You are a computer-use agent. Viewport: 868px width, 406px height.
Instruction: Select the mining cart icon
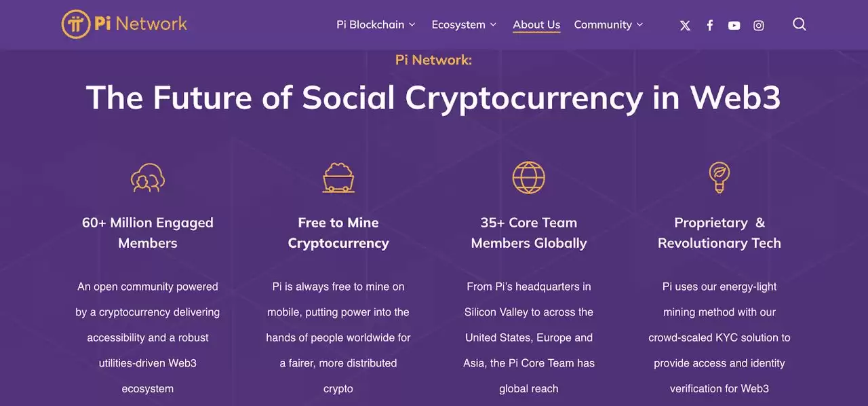point(338,178)
